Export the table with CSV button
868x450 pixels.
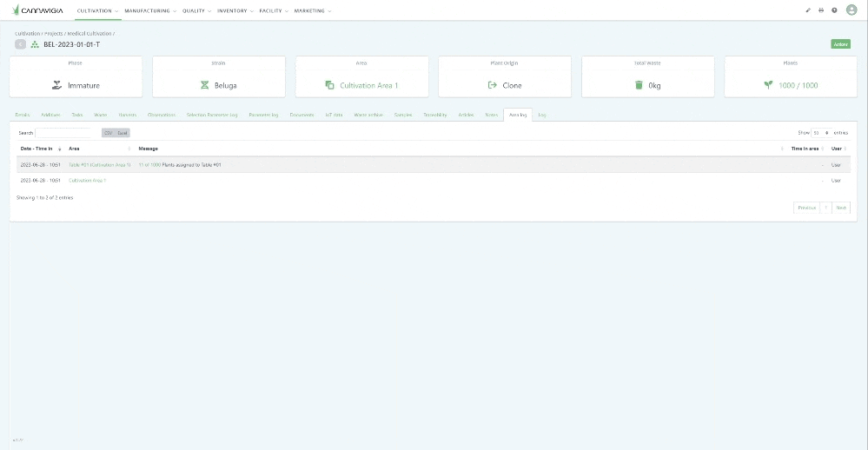pos(108,133)
